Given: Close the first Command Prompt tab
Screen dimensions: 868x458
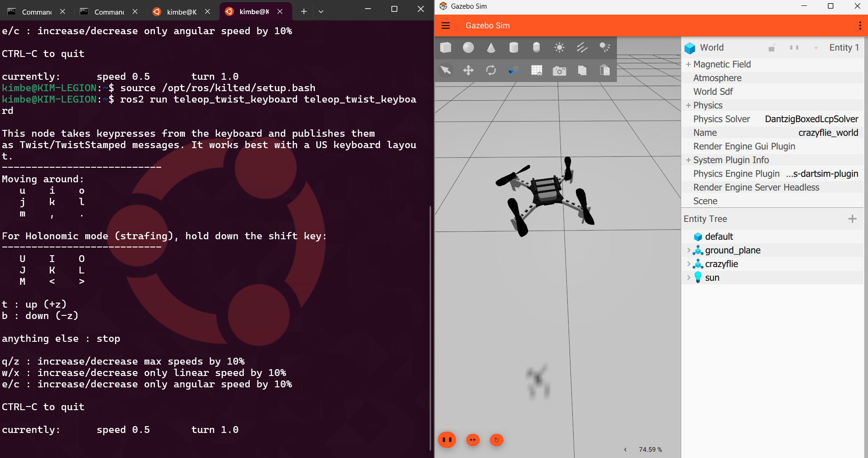Looking at the screenshot, I should point(62,12).
